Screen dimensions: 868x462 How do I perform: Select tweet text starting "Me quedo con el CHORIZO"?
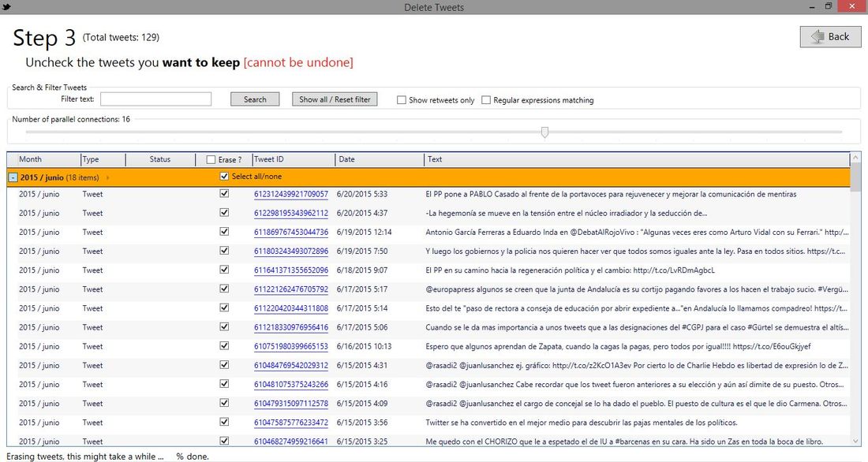(624, 442)
